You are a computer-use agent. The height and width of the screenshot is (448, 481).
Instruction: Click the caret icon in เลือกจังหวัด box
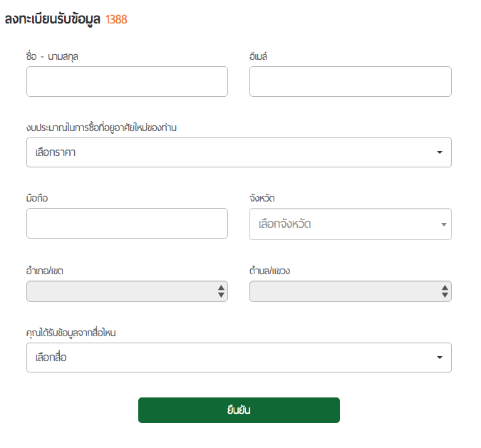tap(443, 224)
